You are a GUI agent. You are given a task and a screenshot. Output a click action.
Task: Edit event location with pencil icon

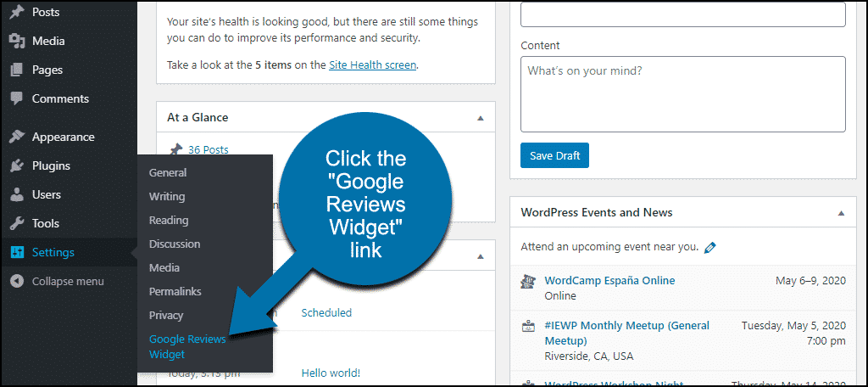[x=709, y=247]
